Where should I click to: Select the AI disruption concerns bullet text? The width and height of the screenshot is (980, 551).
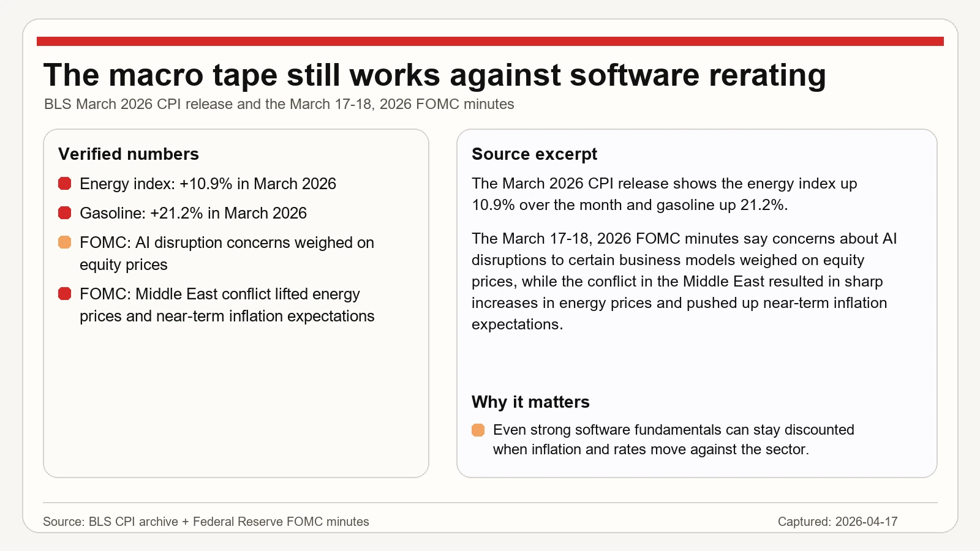pos(227,253)
